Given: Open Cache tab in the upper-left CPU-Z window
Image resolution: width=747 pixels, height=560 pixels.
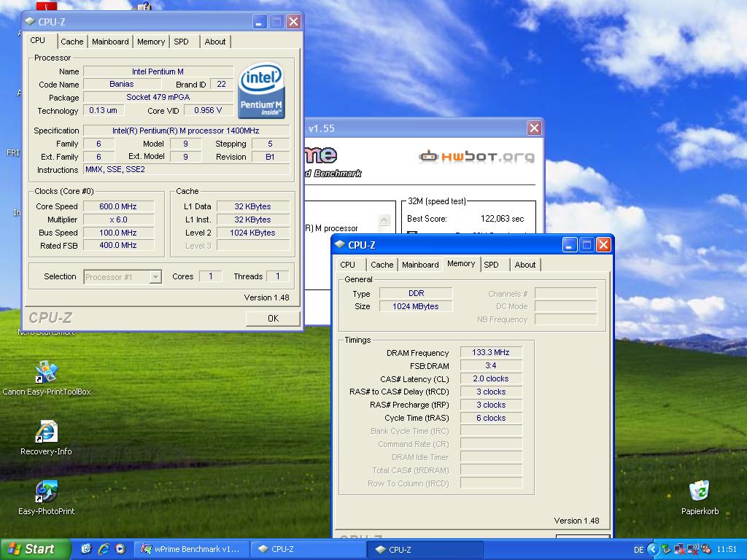Looking at the screenshot, I should [72, 42].
